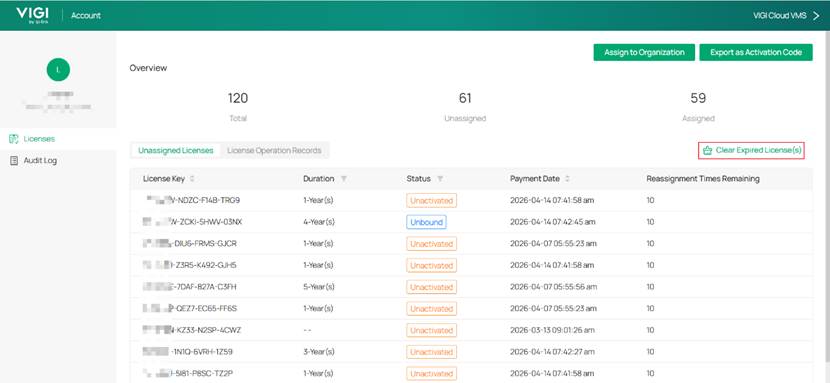The image size is (830, 383).
Task: Click the Unbound status badge
Action: click(427, 222)
